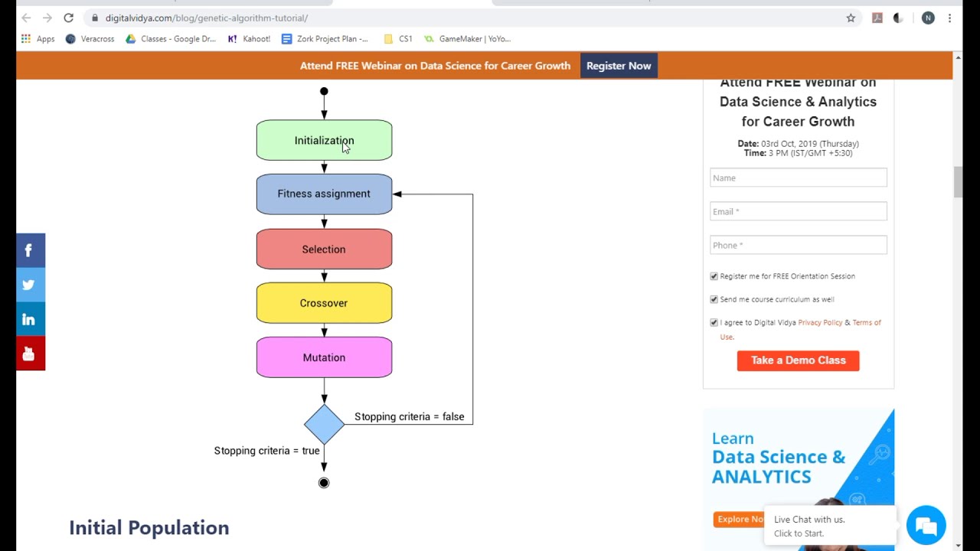Viewport: 980px width, 551px height.
Task: Share via the Facebook sidebar icon
Action: pos(30,250)
